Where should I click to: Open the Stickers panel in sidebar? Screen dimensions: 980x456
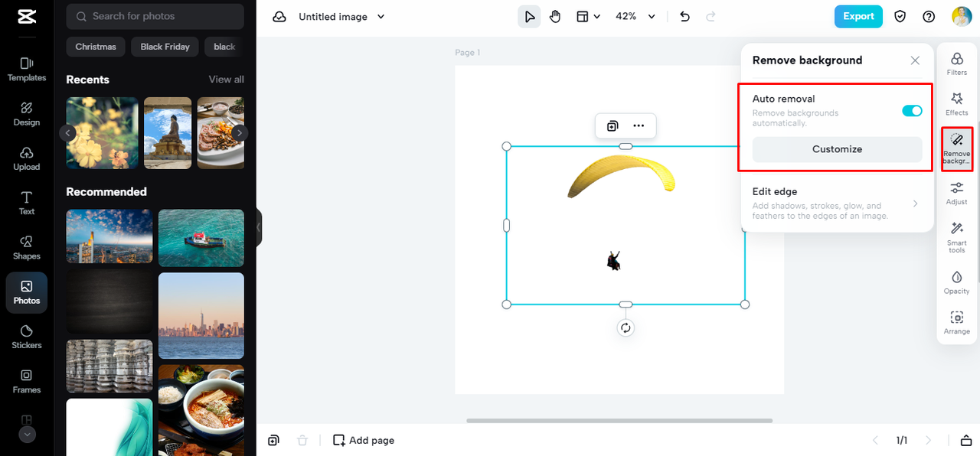click(27, 337)
